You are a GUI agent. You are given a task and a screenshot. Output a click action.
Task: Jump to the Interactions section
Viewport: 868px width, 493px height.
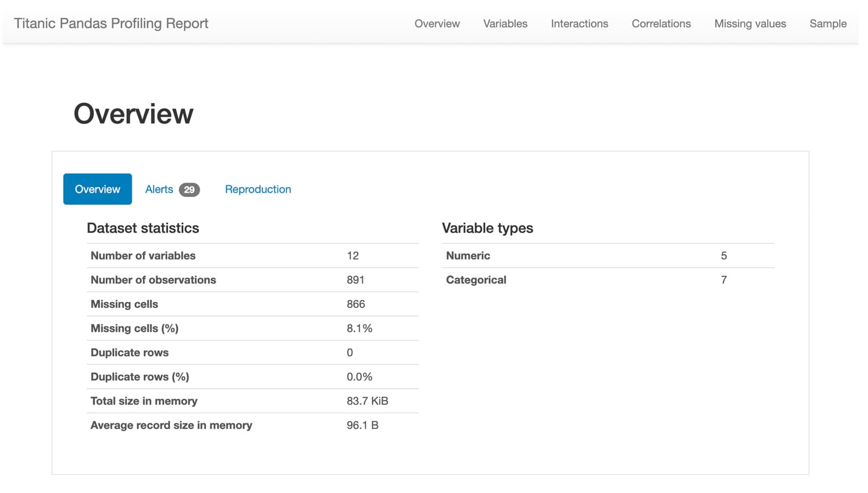579,23
